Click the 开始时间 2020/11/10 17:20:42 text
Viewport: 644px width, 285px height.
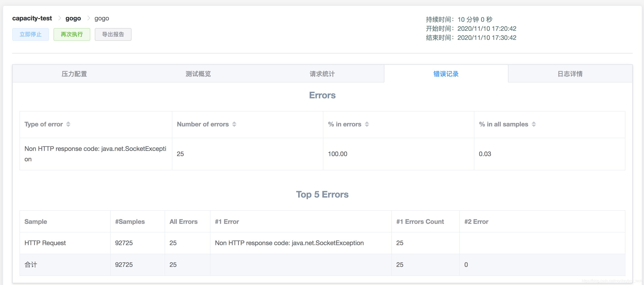click(x=471, y=29)
